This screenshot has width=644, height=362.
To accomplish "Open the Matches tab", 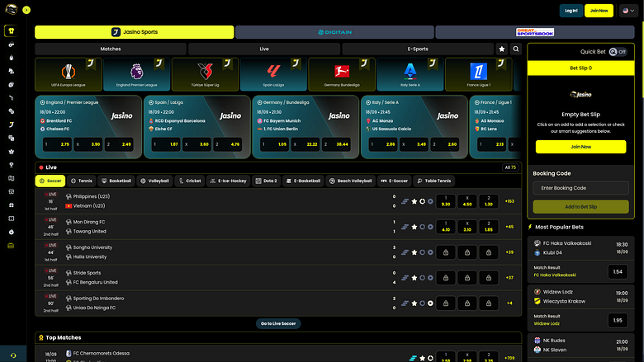I will tap(111, 49).
